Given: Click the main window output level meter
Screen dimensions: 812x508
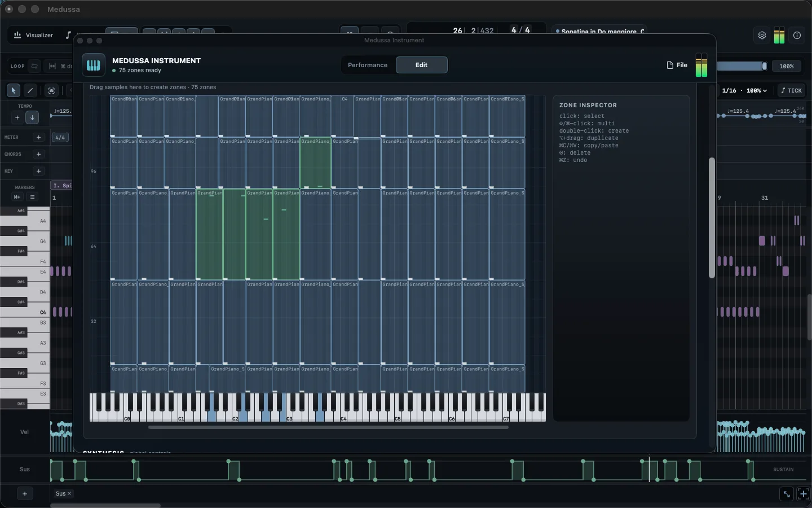Looking at the screenshot, I should (x=779, y=35).
